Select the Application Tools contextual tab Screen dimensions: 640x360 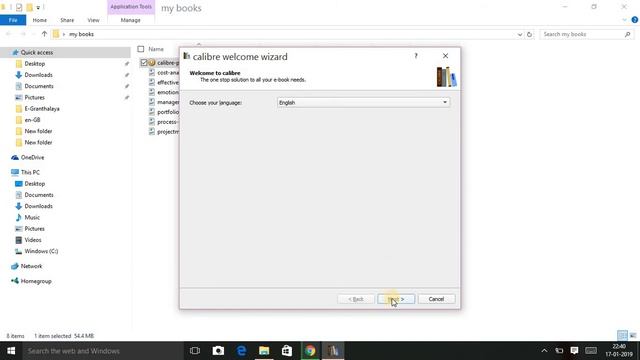point(131,7)
